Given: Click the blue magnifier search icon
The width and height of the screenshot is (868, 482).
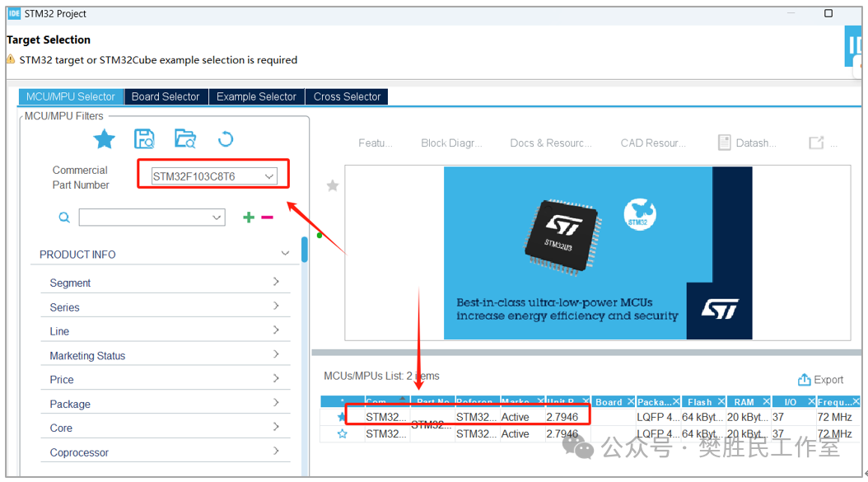Looking at the screenshot, I should [64, 218].
